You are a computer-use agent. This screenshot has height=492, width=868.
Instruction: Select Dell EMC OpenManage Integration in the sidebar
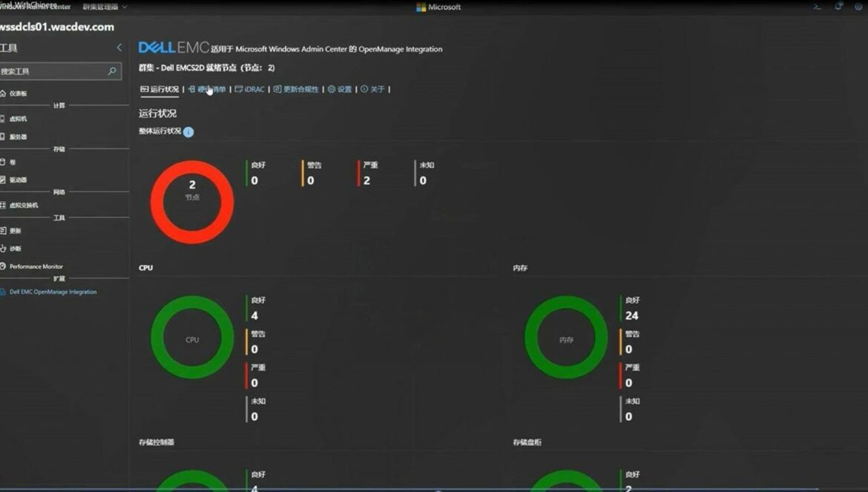[49, 292]
